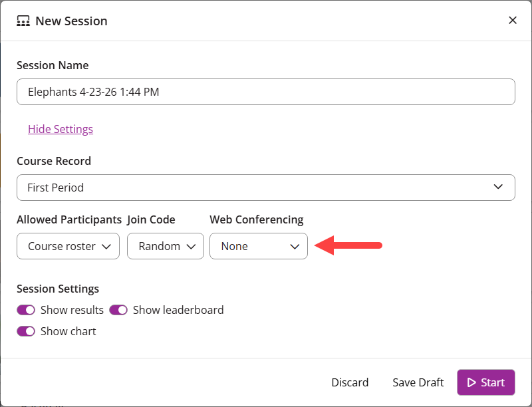Screen dimensions: 532x407
Task: Click the play triangle icon inside Start button
Action: click(x=471, y=382)
